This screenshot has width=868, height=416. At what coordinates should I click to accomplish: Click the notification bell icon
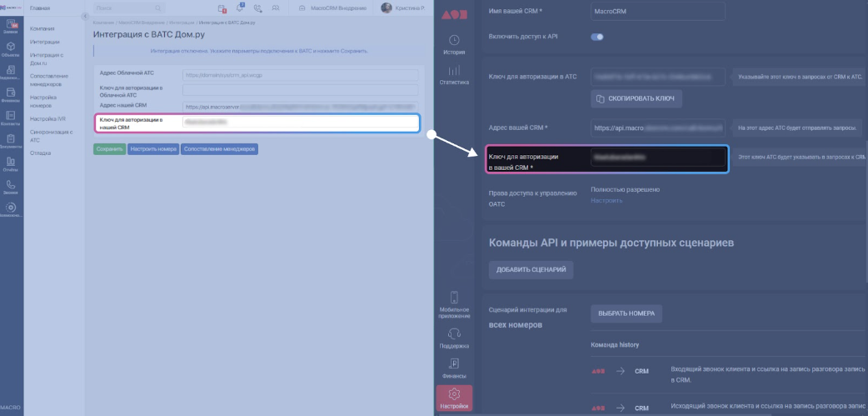(240, 8)
